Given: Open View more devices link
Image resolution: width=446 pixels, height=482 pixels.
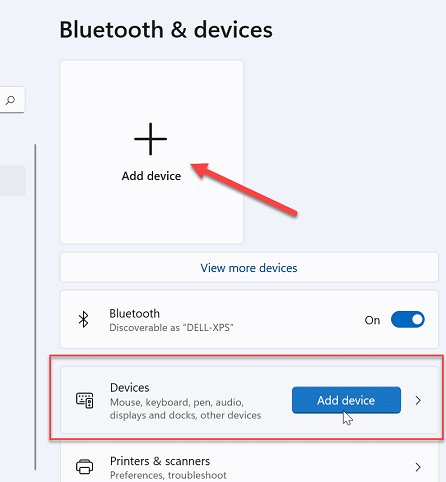Looking at the screenshot, I should click(x=249, y=268).
